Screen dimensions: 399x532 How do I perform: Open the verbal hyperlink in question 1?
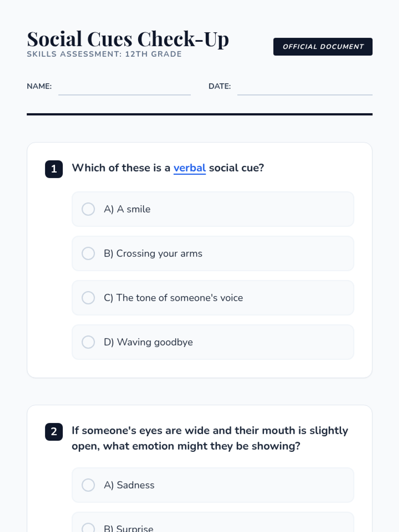pos(190,168)
